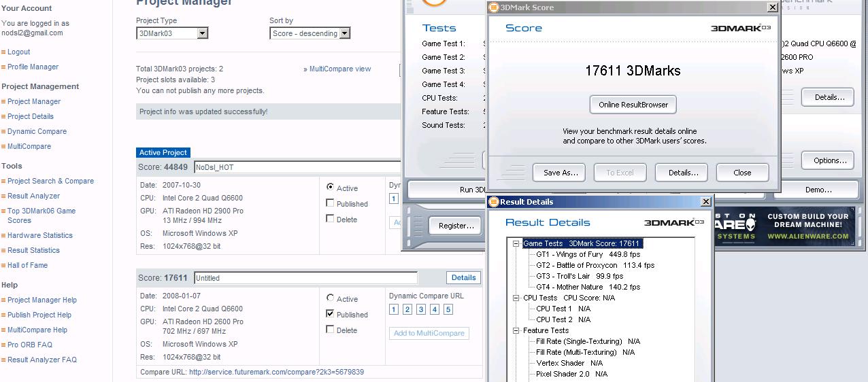The image size is (868, 382).
Task: Open Result Analyzer link
Action: click(33, 196)
